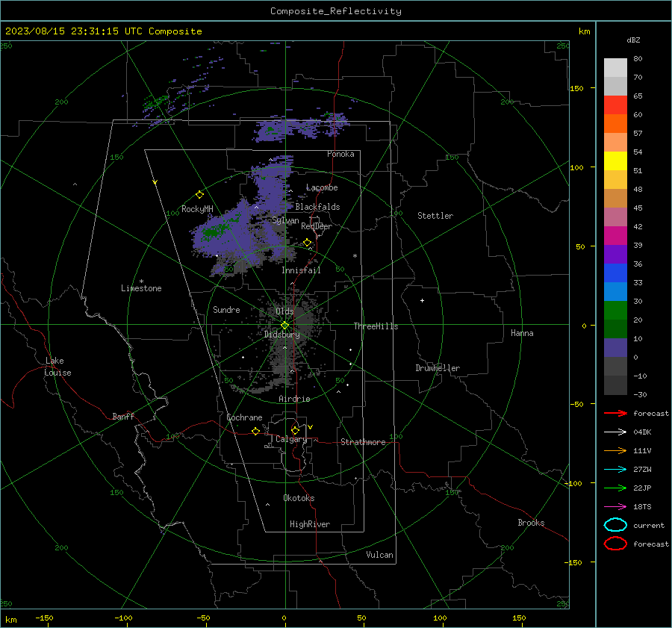Click the slate swatch between 10 and 0

[x=615, y=348]
